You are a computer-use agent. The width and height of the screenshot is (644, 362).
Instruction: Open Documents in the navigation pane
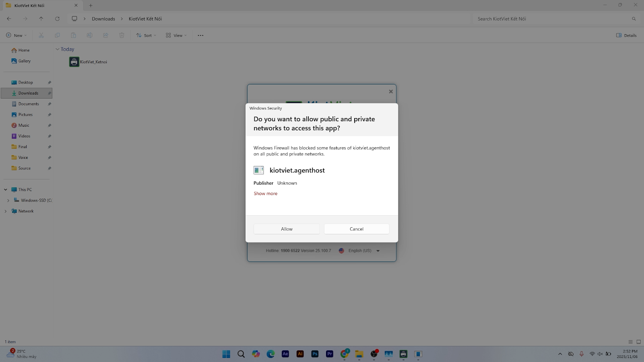[27, 104]
